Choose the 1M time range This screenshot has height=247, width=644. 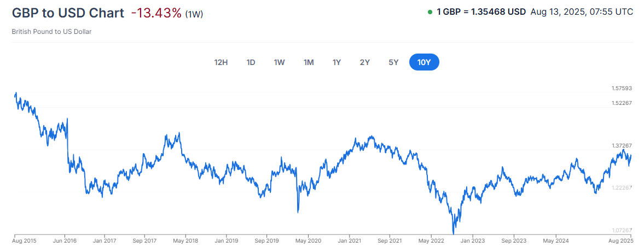[309, 62]
